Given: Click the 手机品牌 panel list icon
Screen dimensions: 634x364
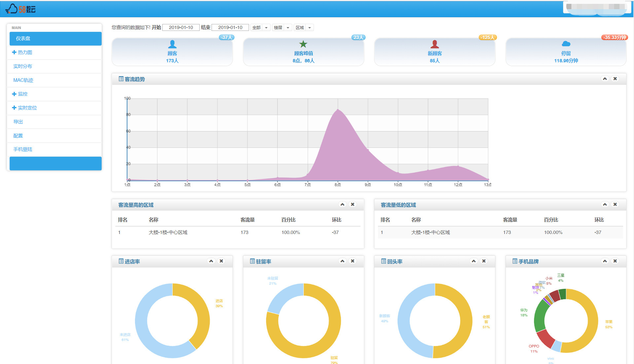Looking at the screenshot, I should click(514, 261).
